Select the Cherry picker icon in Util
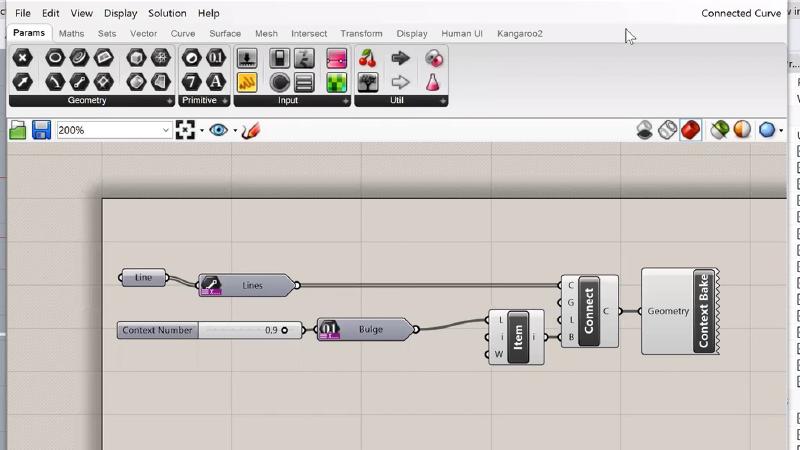This screenshot has height=450, width=800. [x=367, y=58]
